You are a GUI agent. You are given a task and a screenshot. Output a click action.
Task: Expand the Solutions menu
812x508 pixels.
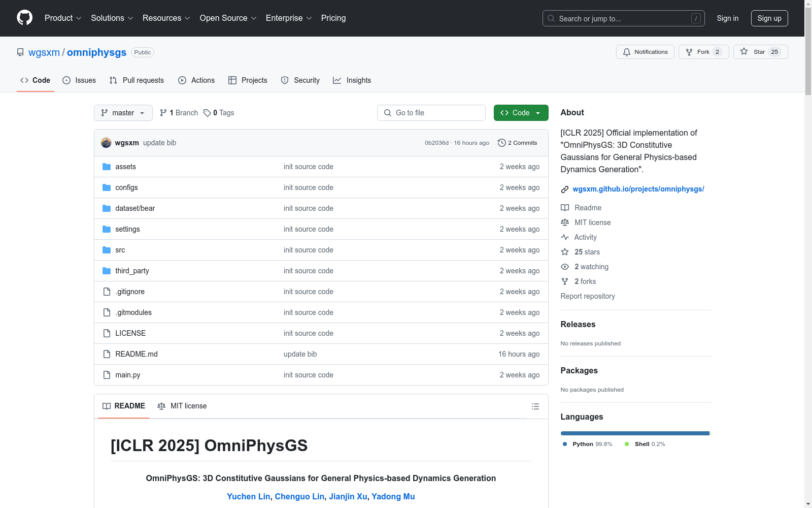pos(112,18)
